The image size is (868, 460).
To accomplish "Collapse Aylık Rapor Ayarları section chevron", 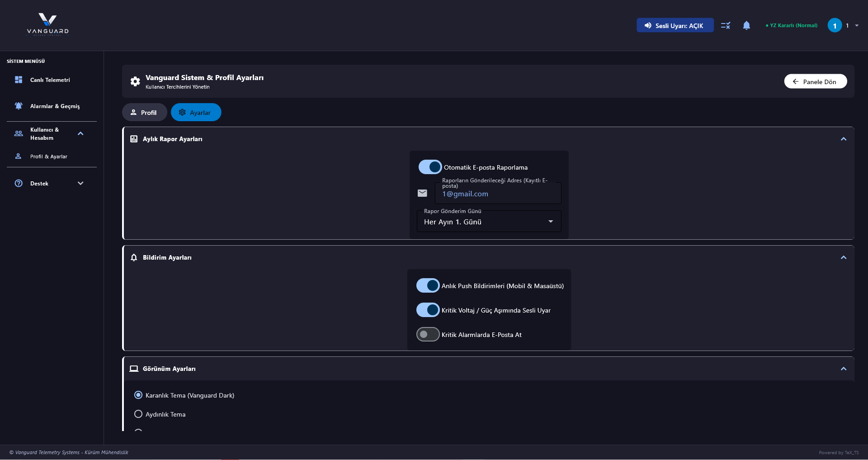I will pyautogui.click(x=844, y=139).
